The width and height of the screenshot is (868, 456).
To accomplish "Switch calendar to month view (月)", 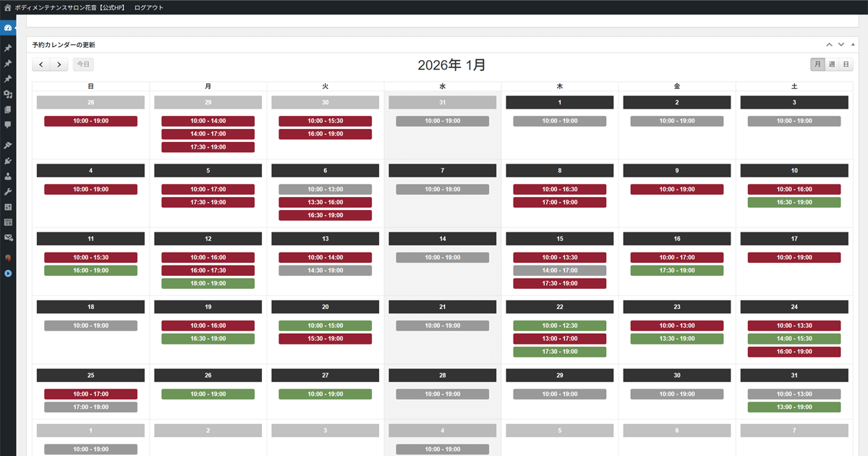I will click(818, 64).
